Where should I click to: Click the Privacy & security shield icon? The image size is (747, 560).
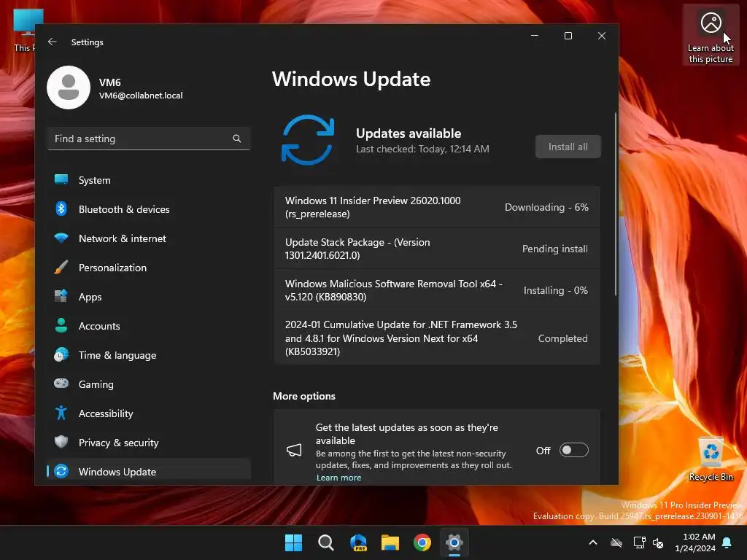tap(61, 442)
